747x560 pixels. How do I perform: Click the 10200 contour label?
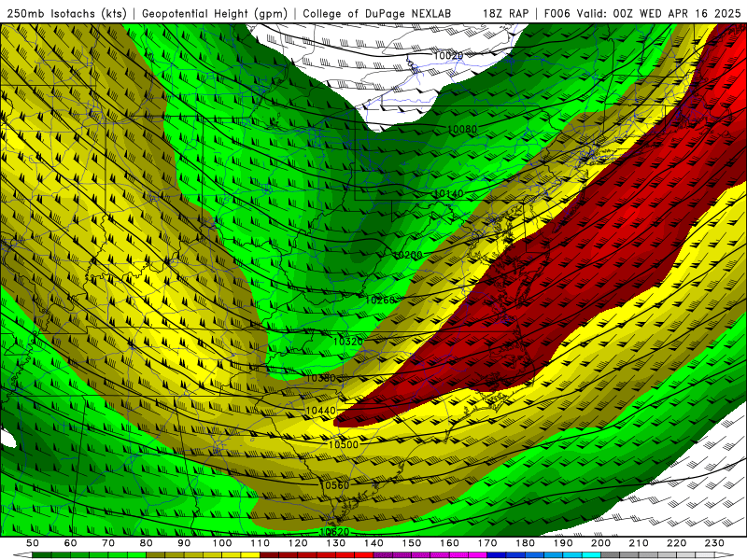[408, 255]
